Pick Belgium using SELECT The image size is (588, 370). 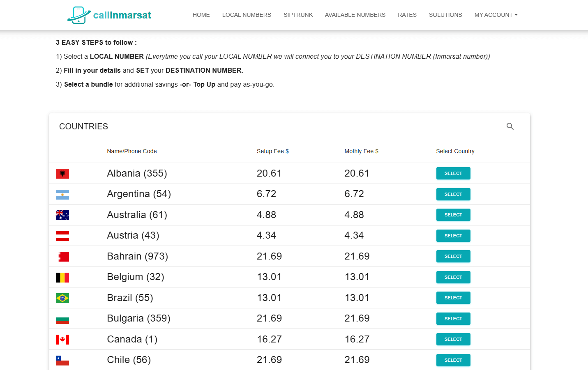tap(453, 277)
